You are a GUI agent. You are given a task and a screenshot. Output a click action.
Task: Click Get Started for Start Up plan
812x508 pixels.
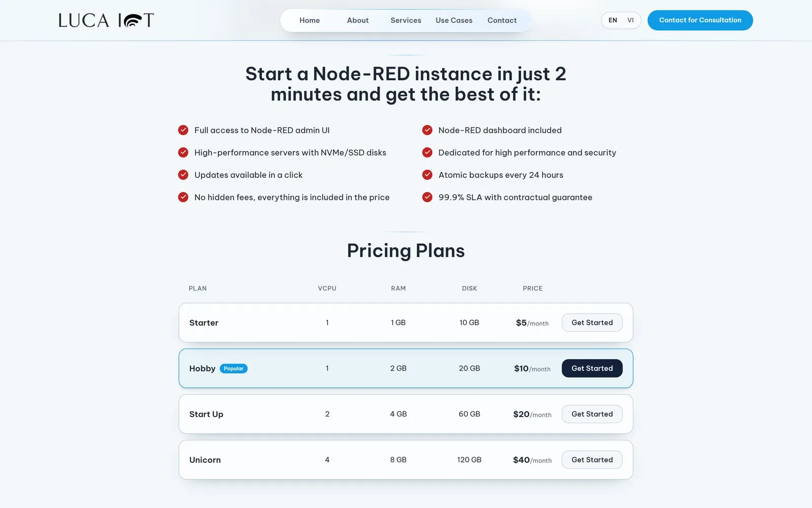point(592,414)
